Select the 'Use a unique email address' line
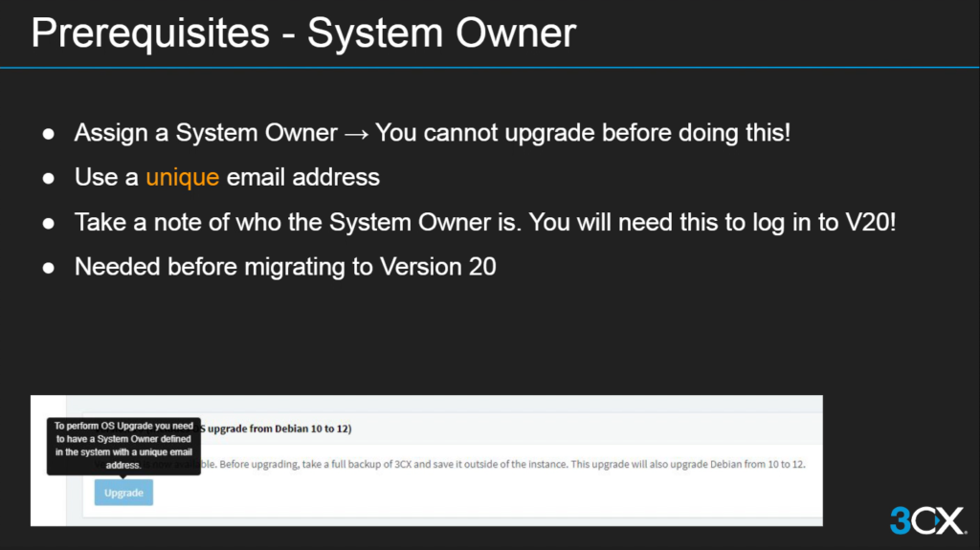980x550 pixels. [227, 177]
